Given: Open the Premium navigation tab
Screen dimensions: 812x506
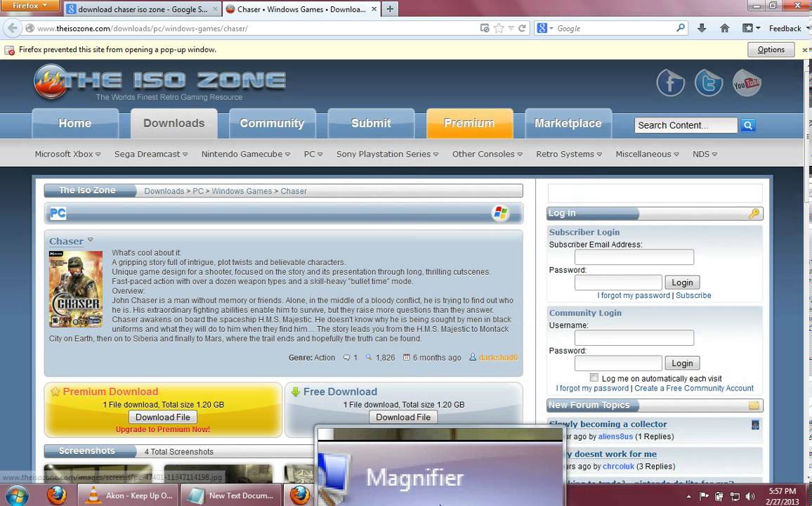Looking at the screenshot, I should click(470, 123).
